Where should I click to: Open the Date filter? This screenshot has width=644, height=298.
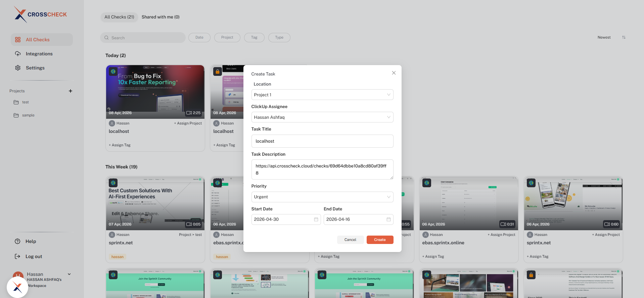(x=199, y=38)
